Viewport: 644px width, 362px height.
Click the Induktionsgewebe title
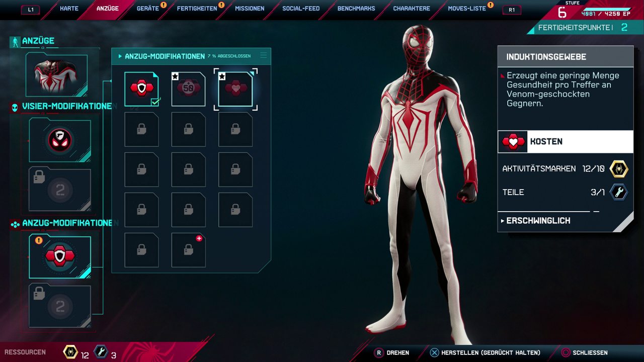click(546, 57)
